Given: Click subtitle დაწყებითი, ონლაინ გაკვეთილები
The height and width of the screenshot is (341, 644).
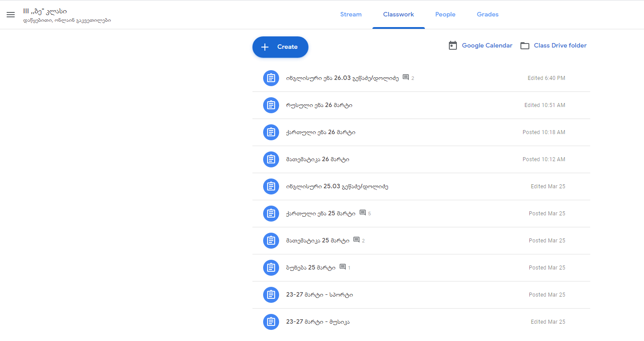Looking at the screenshot, I should click(67, 20).
